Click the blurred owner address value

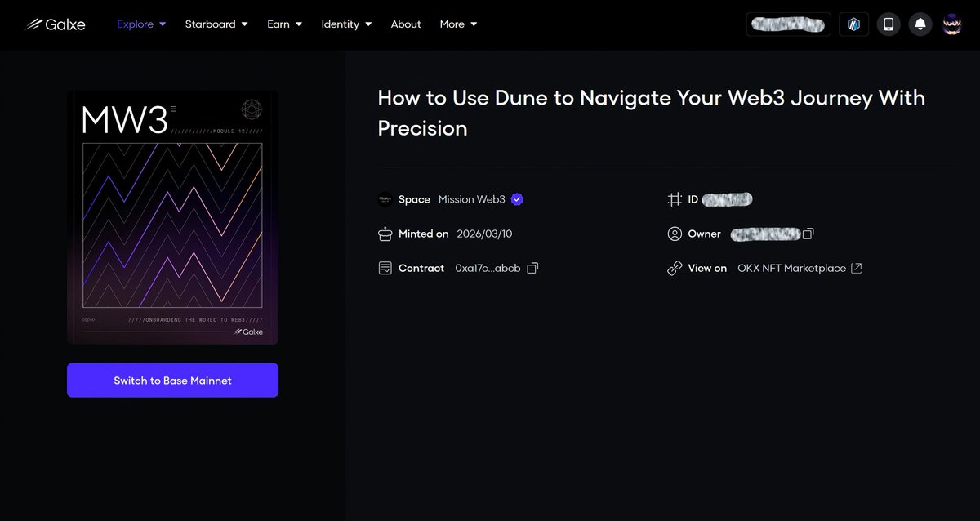[764, 234]
